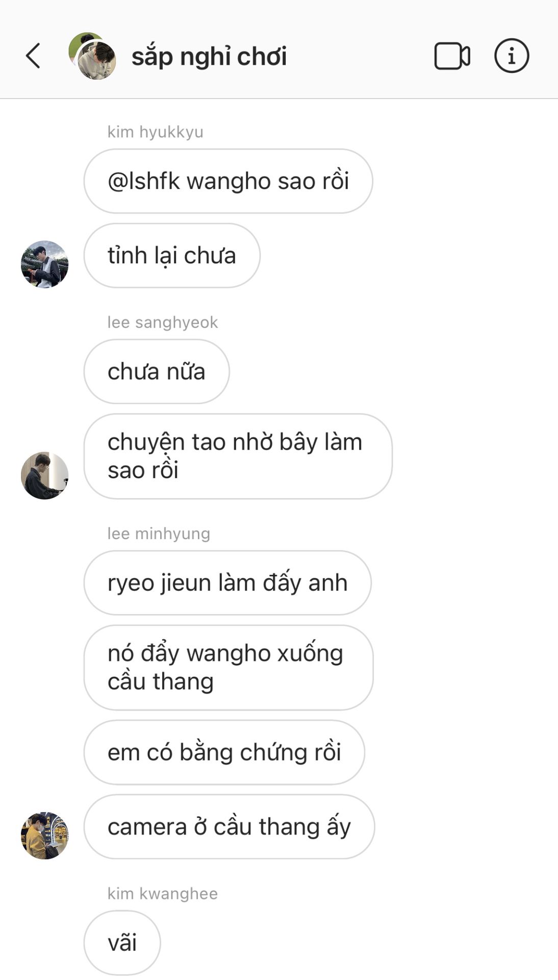This screenshot has height=980, width=558.
Task: Open the chat info icon
Action: pos(512,56)
